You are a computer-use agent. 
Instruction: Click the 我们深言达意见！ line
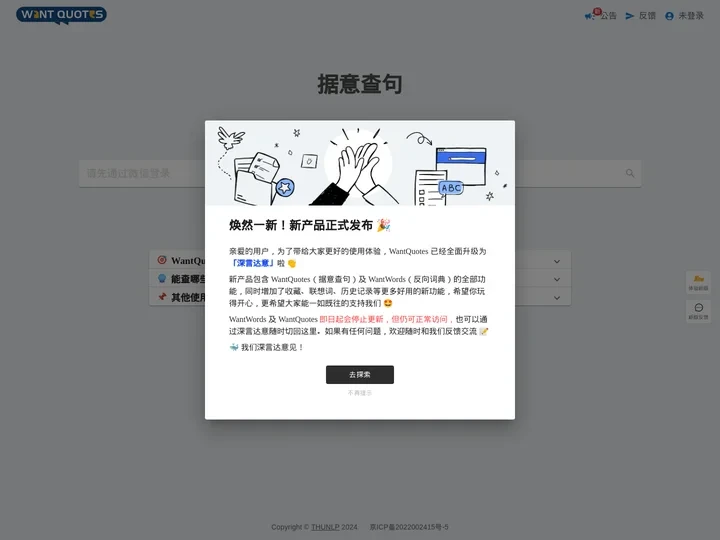(x=266, y=347)
